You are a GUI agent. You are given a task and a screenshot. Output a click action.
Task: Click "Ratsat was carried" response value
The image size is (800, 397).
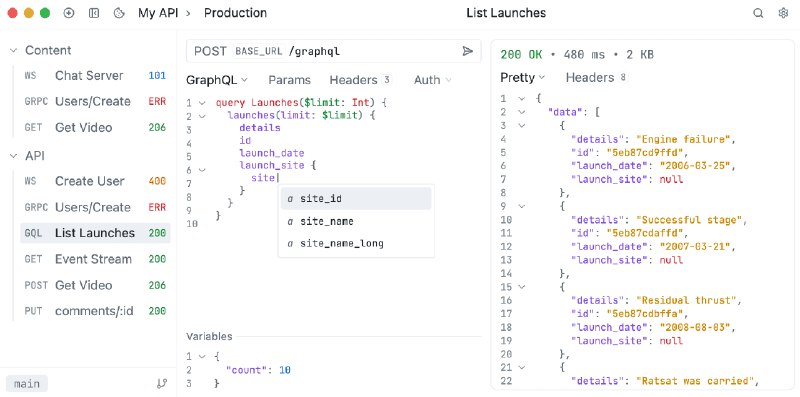pos(697,381)
